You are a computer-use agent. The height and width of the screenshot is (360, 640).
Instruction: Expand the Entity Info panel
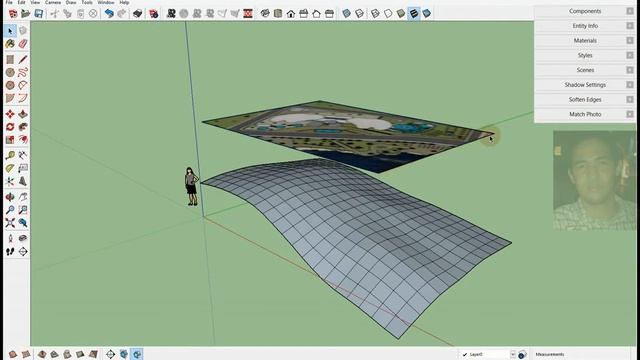(585, 26)
